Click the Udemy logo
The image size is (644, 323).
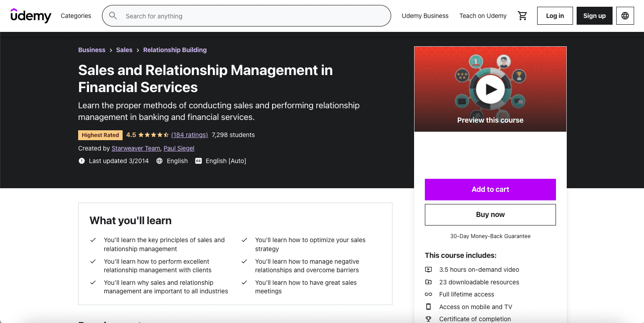click(x=31, y=15)
